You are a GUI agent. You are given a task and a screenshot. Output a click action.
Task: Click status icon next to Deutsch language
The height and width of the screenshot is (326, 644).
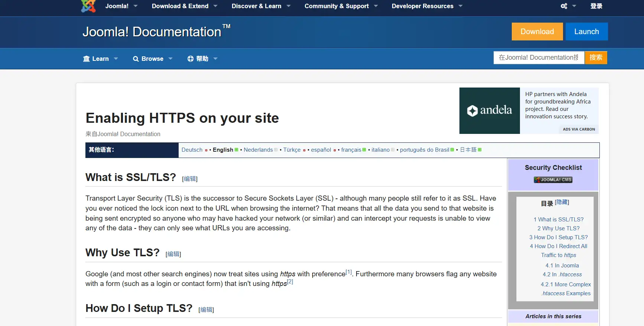coord(206,150)
